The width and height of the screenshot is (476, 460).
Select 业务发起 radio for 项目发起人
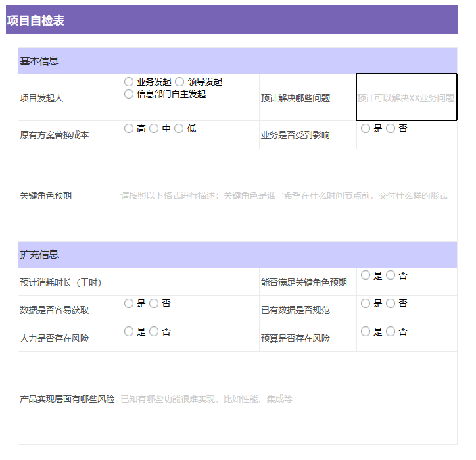point(129,82)
